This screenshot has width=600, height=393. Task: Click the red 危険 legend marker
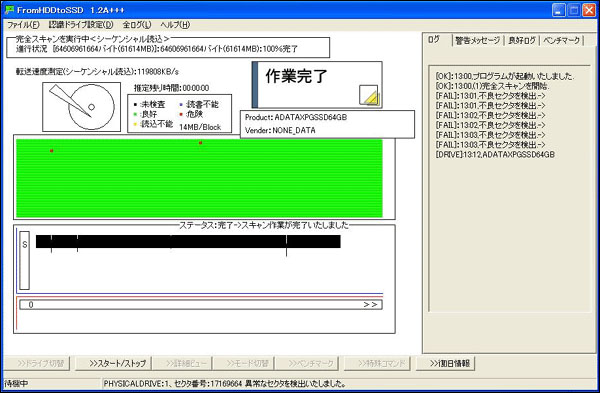(x=181, y=114)
